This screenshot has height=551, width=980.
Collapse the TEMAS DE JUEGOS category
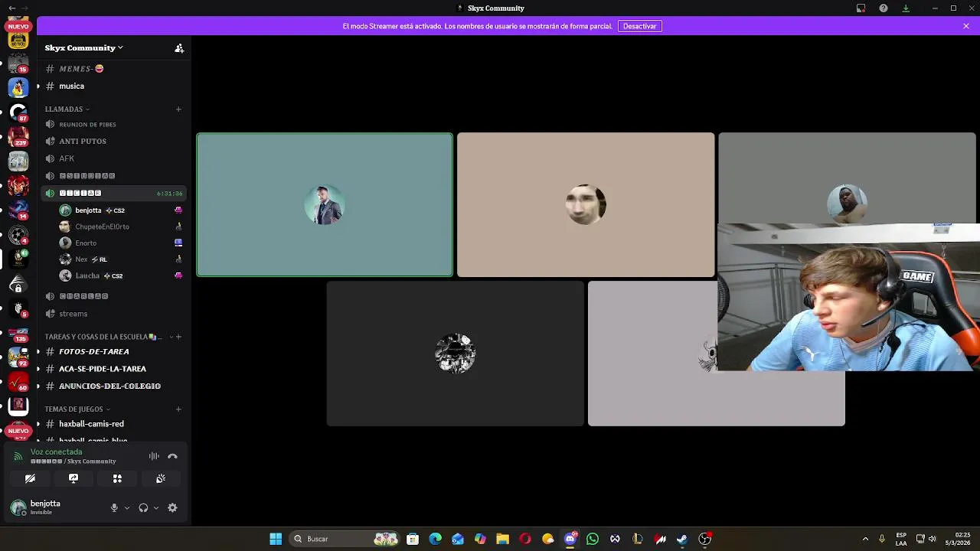(x=77, y=409)
